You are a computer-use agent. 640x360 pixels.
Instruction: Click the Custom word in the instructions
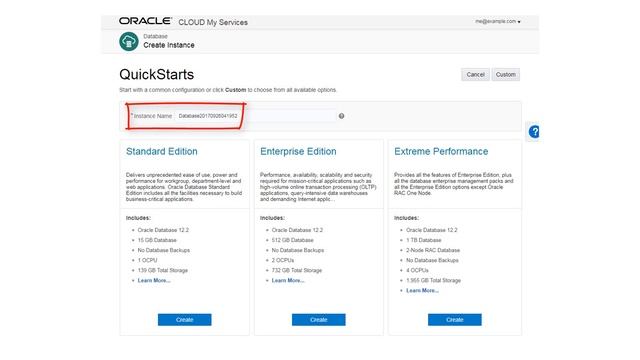(236, 90)
